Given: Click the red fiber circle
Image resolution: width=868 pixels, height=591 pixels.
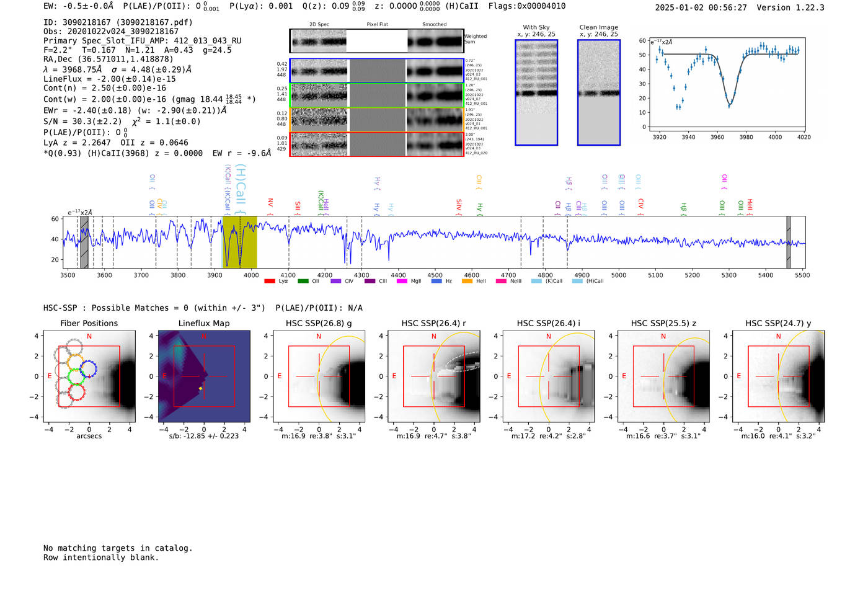Looking at the screenshot, I should 76,392.
